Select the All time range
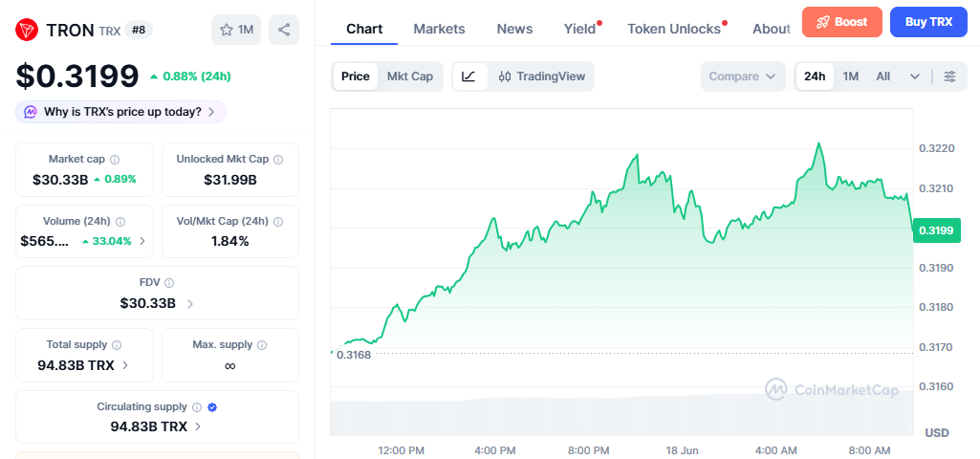Viewport: 980px width, 459px height. pyautogui.click(x=883, y=76)
